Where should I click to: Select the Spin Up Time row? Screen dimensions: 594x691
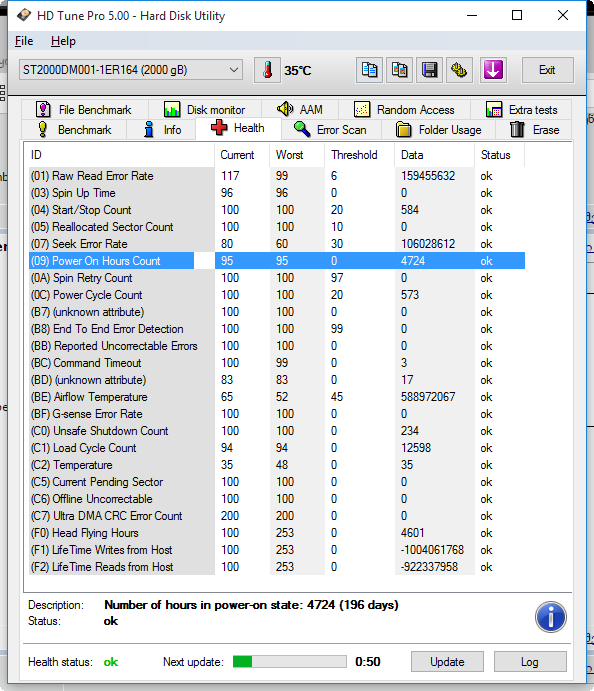(277, 193)
